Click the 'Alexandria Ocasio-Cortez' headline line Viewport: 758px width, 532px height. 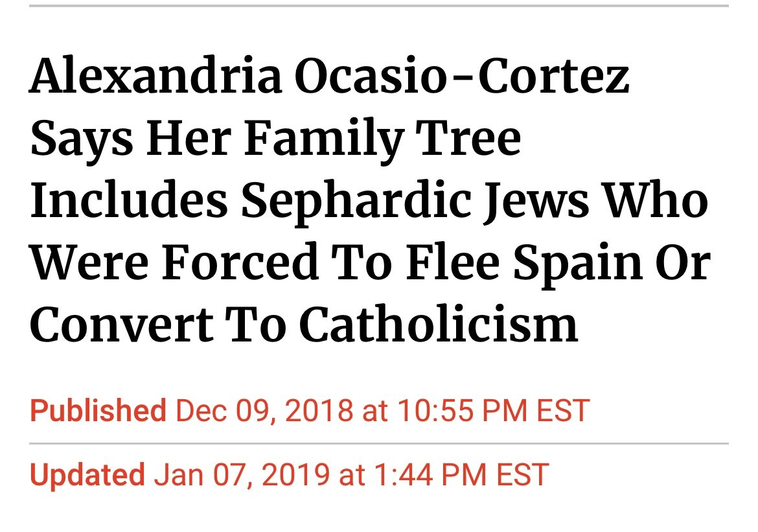330,77
